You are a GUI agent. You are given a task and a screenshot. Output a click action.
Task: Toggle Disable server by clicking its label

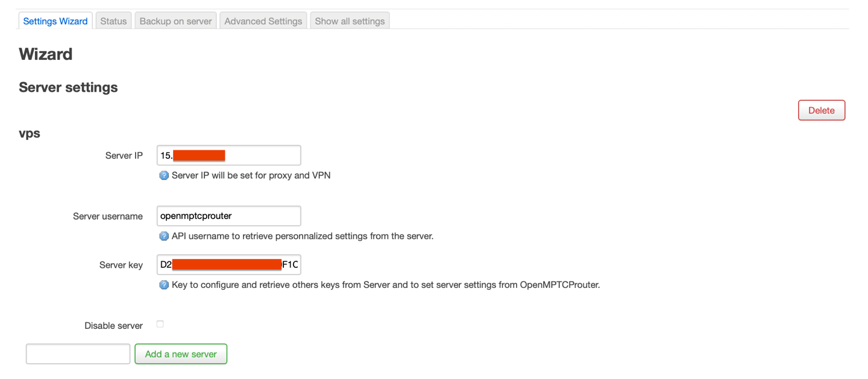click(x=113, y=325)
